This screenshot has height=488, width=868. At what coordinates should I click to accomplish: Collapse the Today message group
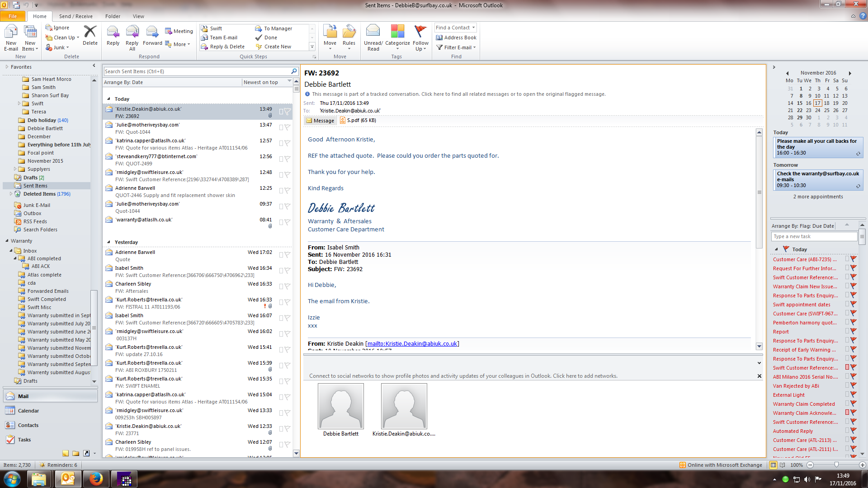[x=108, y=99]
